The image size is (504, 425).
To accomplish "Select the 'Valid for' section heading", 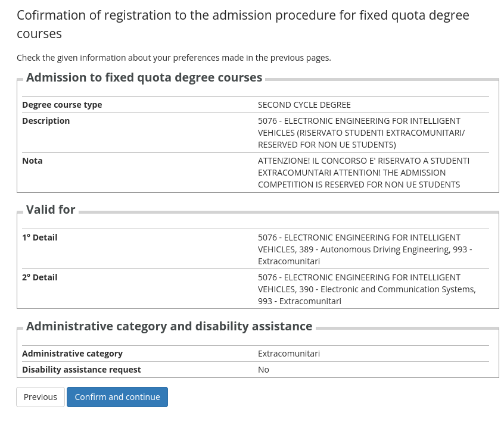I will point(51,210).
